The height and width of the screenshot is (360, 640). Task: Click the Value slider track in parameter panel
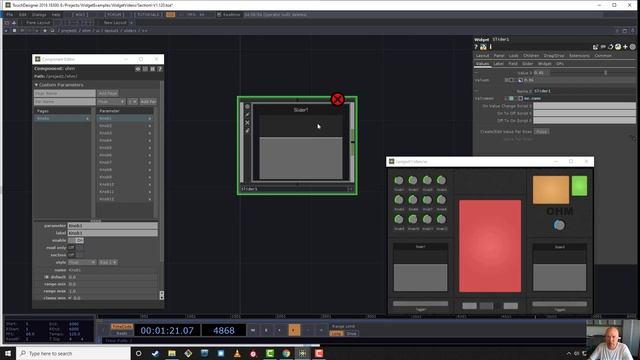pos(593,73)
